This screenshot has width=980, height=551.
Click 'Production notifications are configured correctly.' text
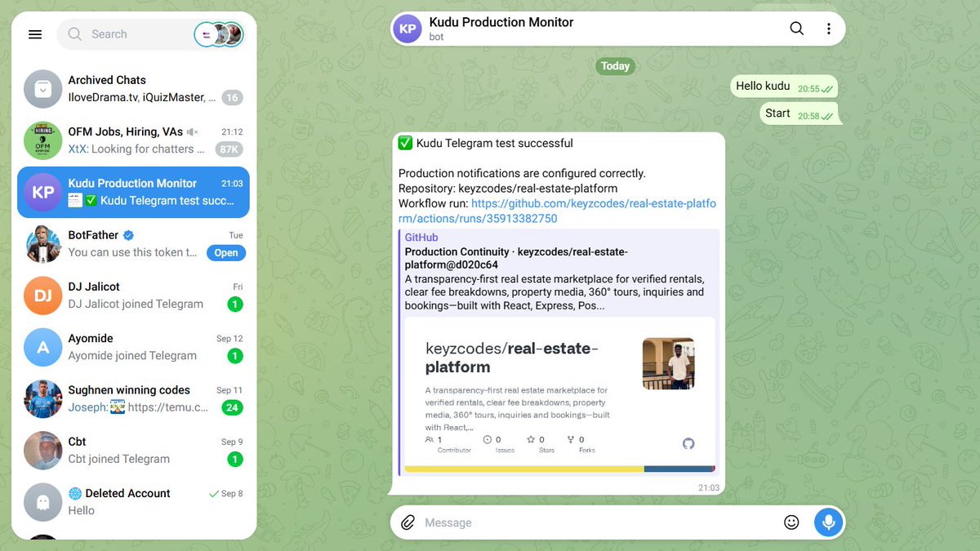point(522,173)
